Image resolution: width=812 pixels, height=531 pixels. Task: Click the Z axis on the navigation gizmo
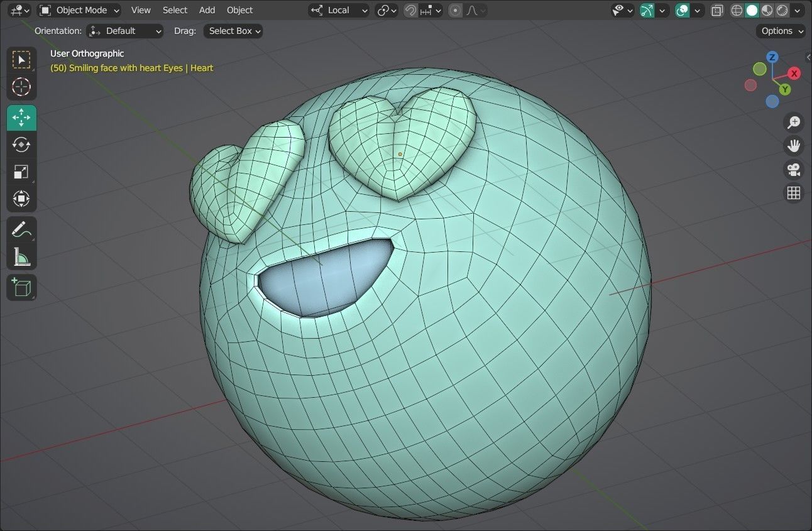pos(772,57)
